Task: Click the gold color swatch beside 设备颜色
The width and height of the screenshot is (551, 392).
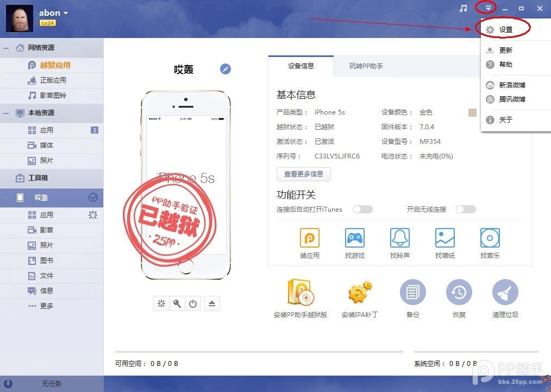Action: [x=471, y=112]
